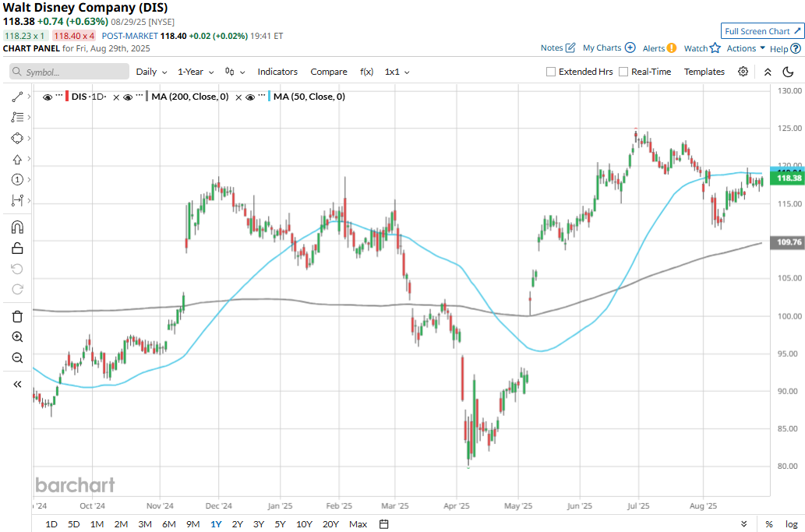Enable Real-Time checkbox
Viewport: 805px width, 532px height.
pyautogui.click(x=623, y=72)
